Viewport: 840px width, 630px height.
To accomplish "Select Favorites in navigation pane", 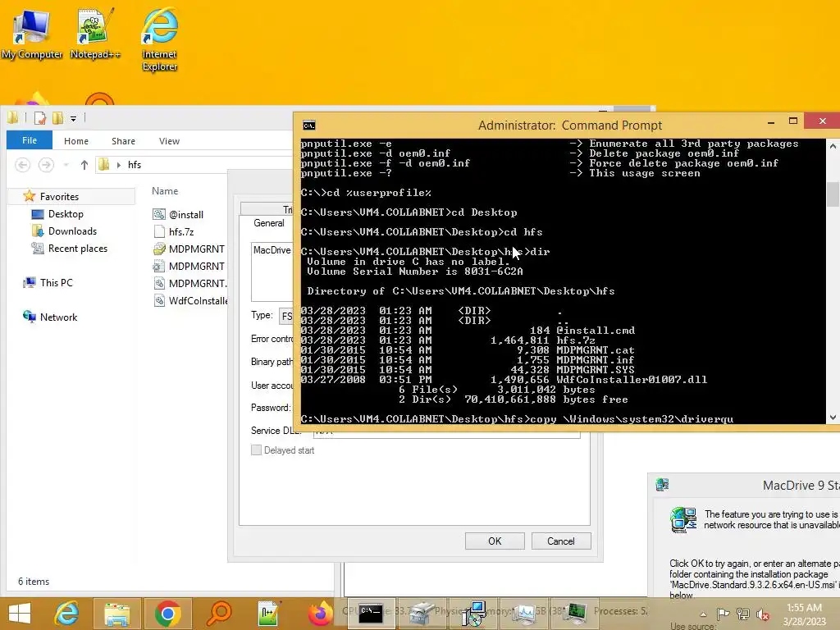I will pyautogui.click(x=59, y=197).
